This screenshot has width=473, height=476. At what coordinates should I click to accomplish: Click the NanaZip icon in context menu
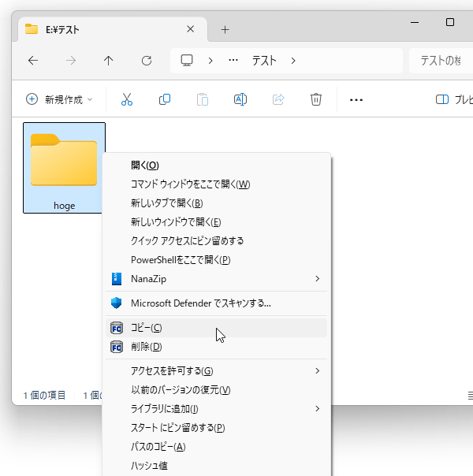[x=117, y=279]
